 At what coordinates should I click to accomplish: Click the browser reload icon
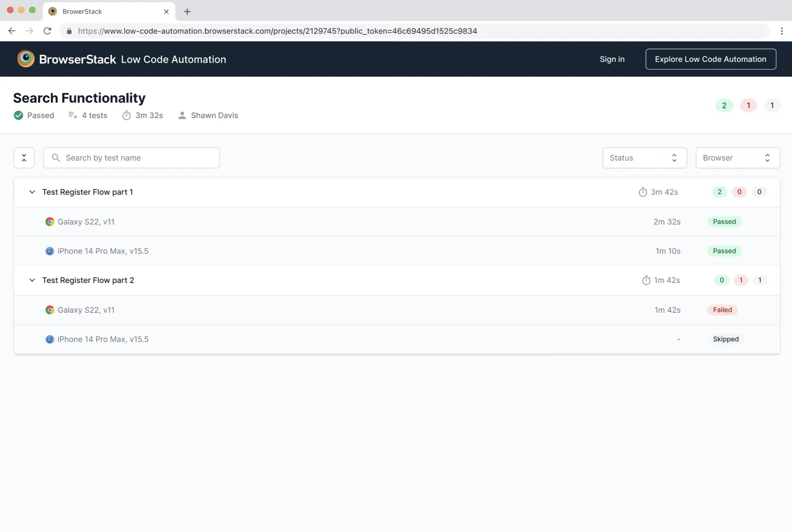47,31
